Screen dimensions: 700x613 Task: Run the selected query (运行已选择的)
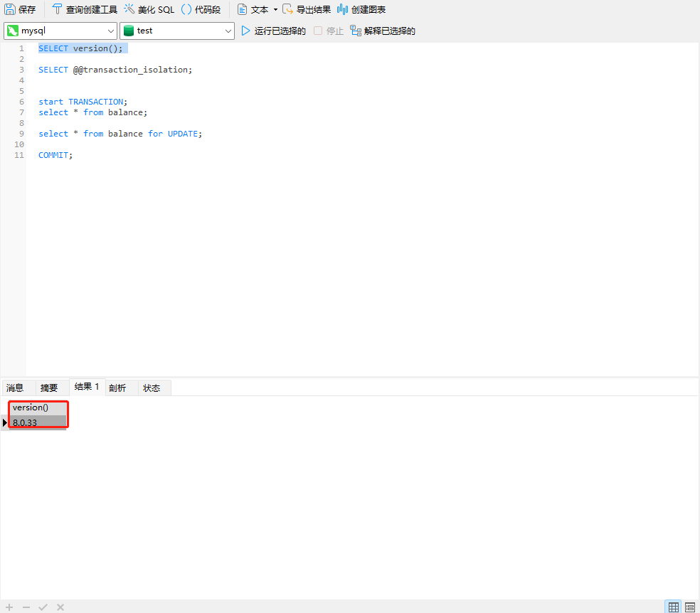tap(273, 31)
